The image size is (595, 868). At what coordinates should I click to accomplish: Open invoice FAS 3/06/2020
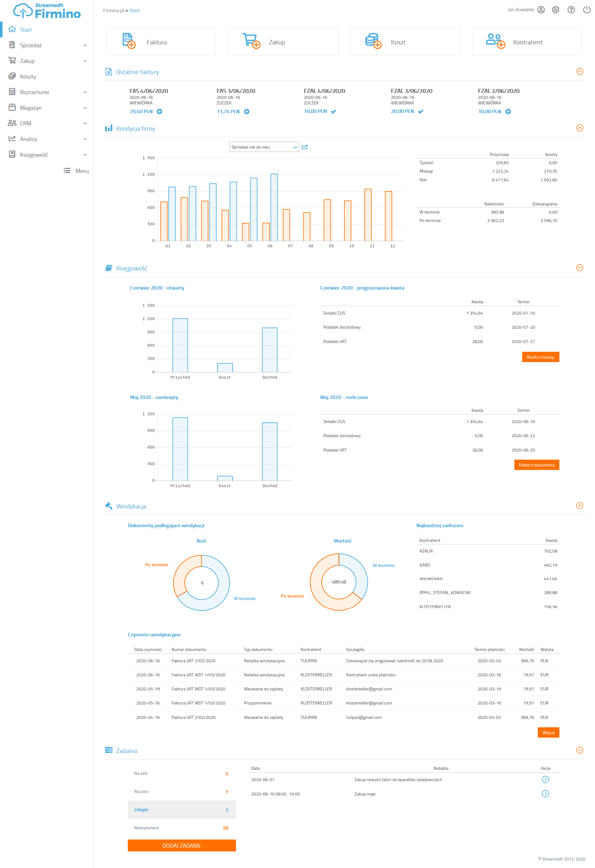236,91
